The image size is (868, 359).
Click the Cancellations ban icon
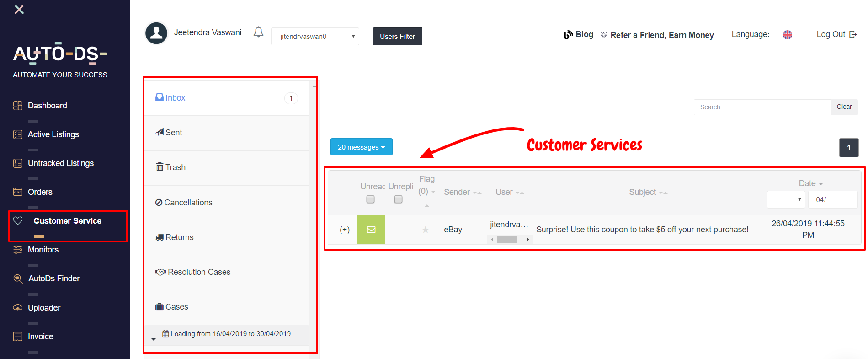click(x=159, y=203)
